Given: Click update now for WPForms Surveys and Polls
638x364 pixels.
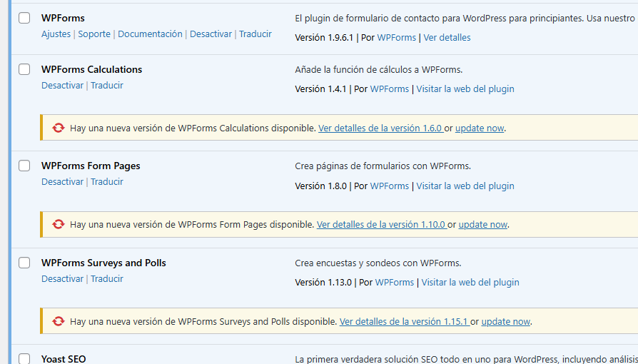Looking at the screenshot, I should [506, 321].
